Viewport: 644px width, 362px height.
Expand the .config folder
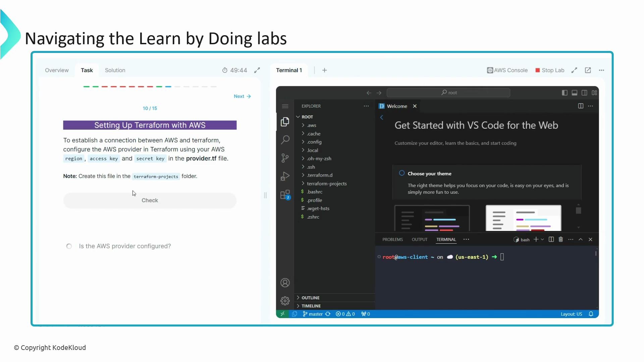pyautogui.click(x=314, y=142)
